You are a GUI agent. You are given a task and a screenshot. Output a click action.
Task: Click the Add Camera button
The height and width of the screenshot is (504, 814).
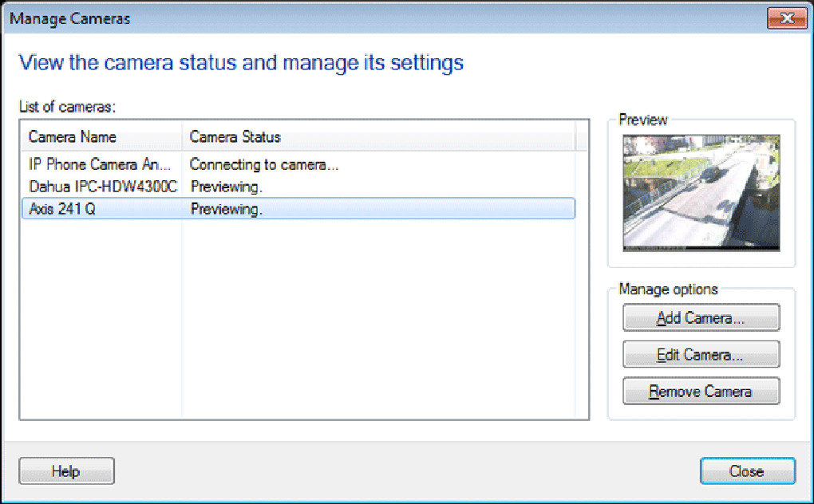[x=701, y=318]
